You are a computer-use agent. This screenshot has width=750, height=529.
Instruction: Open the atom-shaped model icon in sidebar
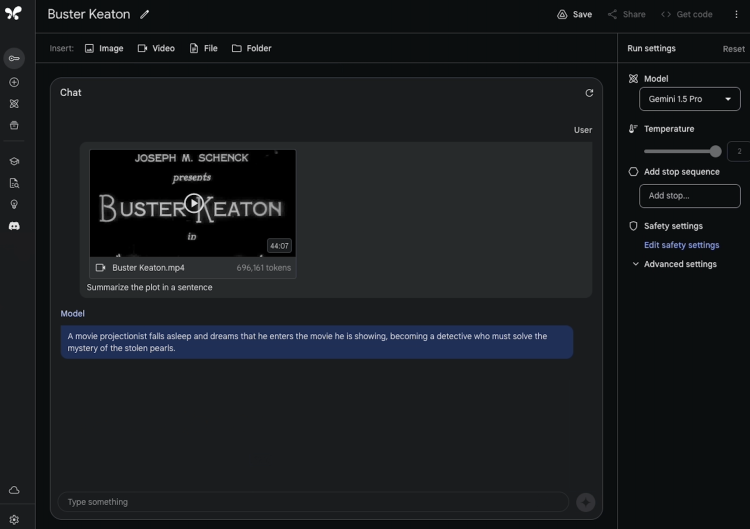tap(14, 104)
